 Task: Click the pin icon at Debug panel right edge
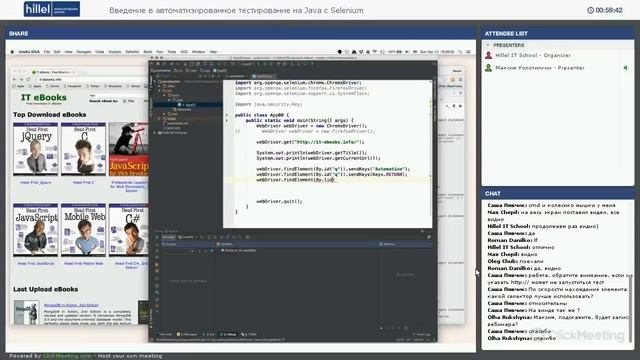tap(429, 237)
